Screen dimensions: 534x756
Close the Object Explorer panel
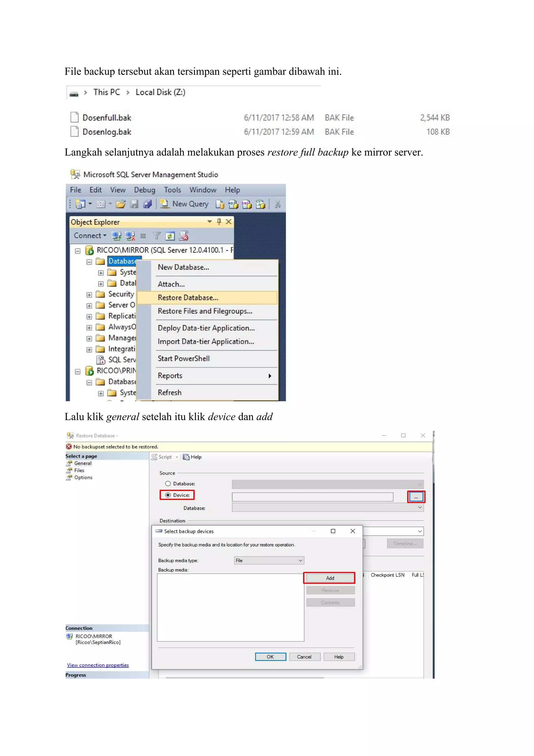[229, 222]
